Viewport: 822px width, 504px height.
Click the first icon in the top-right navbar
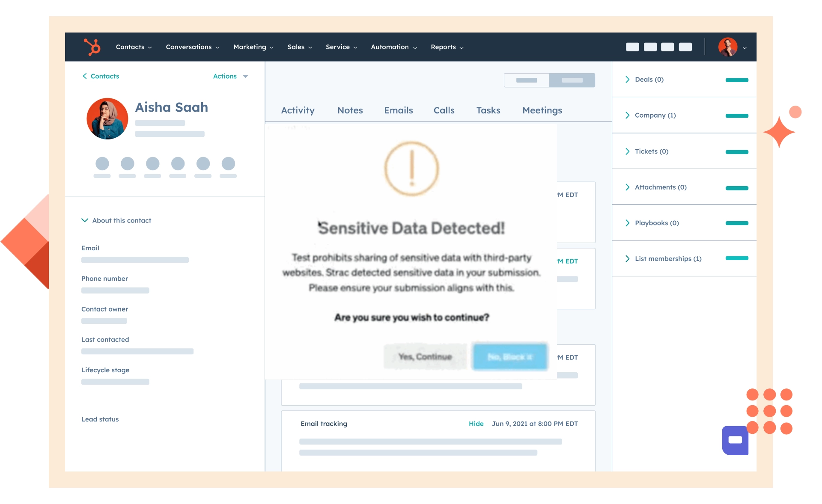point(632,47)
